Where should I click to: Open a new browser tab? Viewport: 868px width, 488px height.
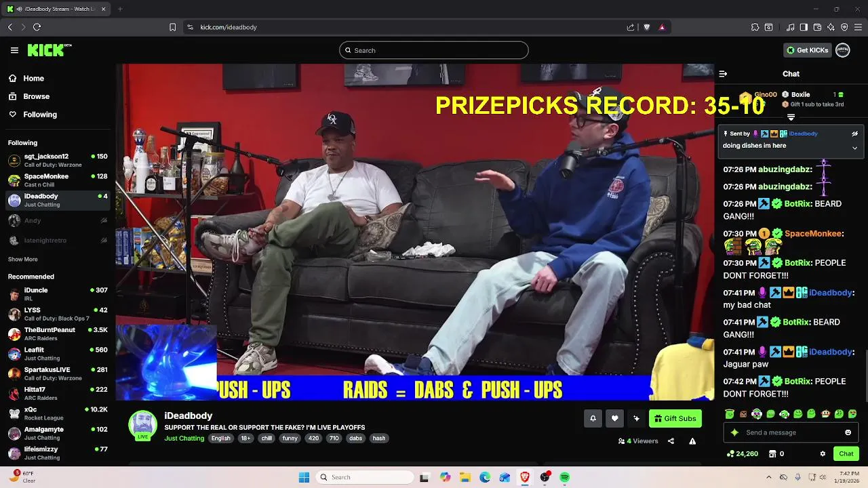[x=120, y=9]
